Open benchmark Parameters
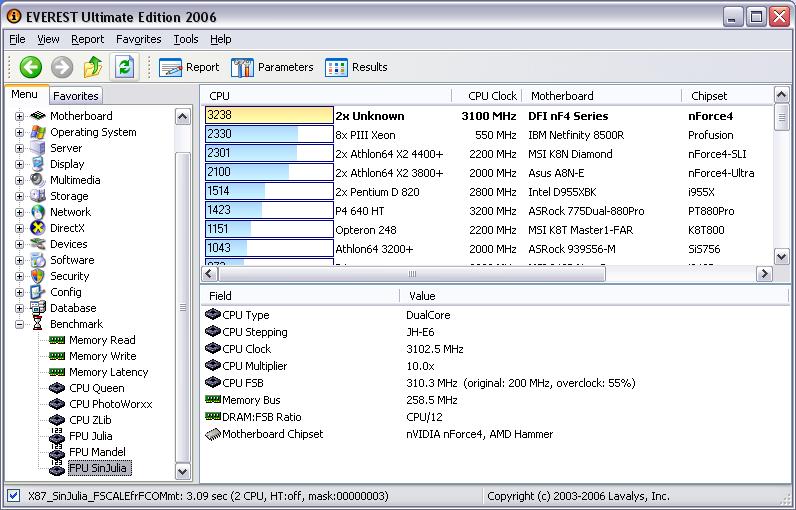This screenshot has width=796, height=510. 272,67
